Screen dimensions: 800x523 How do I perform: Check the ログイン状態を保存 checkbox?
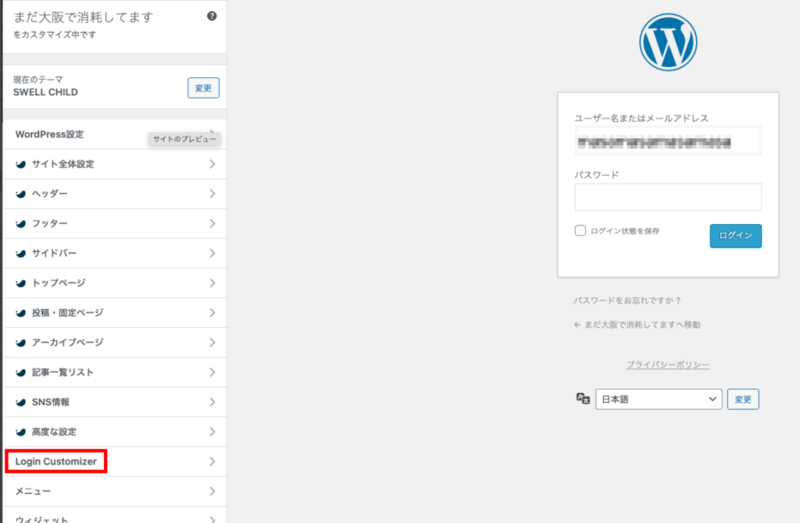[x=580, y=230]
